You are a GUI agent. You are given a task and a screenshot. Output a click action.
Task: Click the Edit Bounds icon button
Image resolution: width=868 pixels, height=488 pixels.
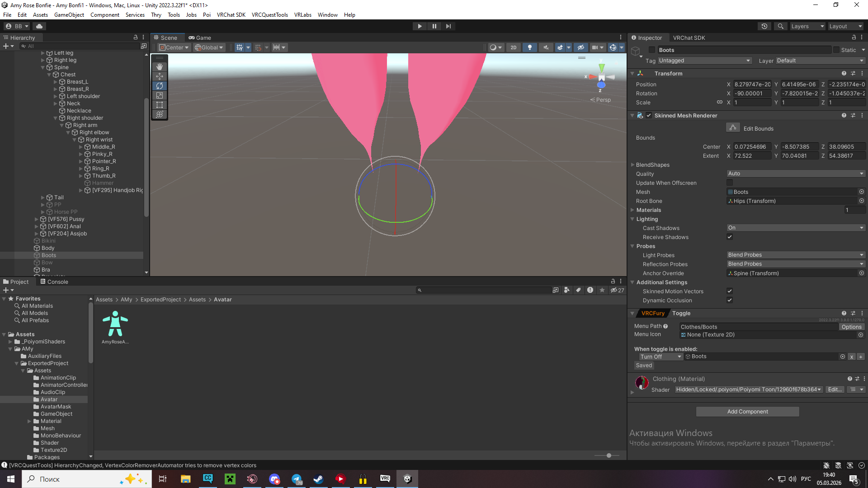(x=733, y=128)
